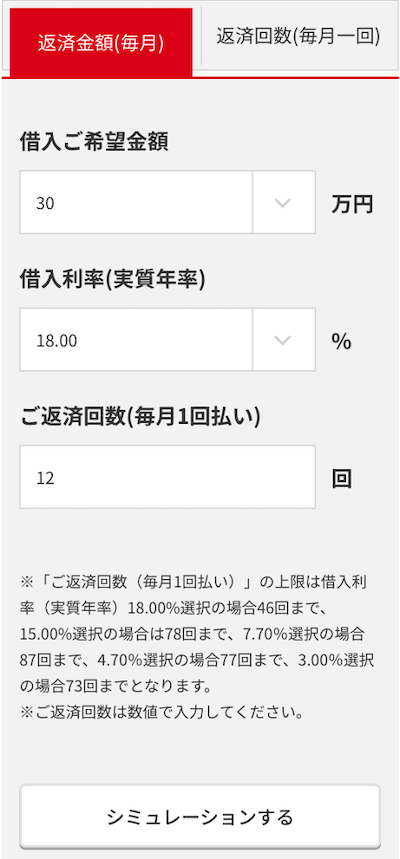Open the interest rate select showing 18.00
Screen dimensions: 400x859
pos(168,340)
